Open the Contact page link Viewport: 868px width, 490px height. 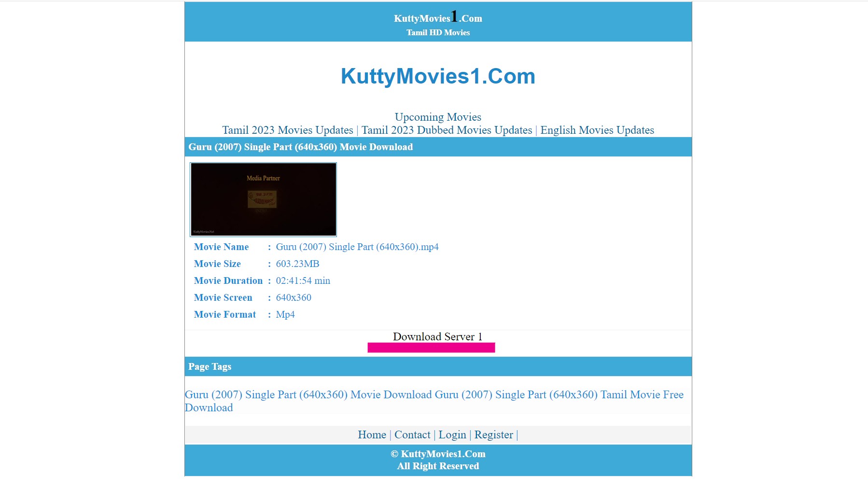coord(412,434)
